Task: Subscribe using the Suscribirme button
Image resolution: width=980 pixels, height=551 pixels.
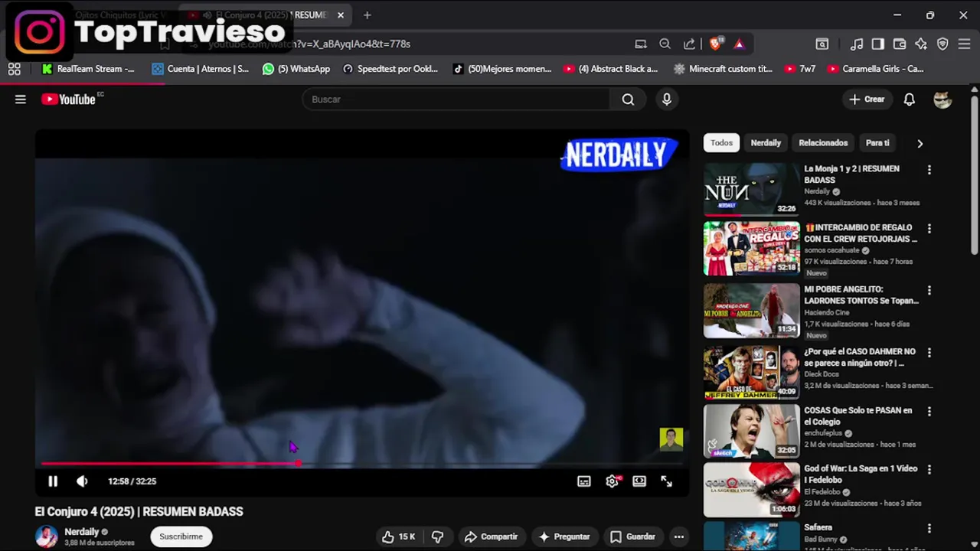Action: click(x=181, y=536)
